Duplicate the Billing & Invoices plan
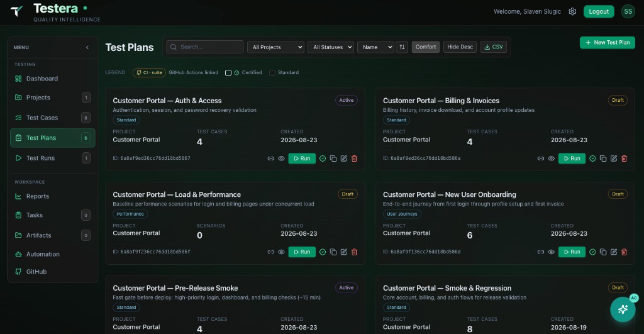Screen dimensions: 644x334 [603, 159]
